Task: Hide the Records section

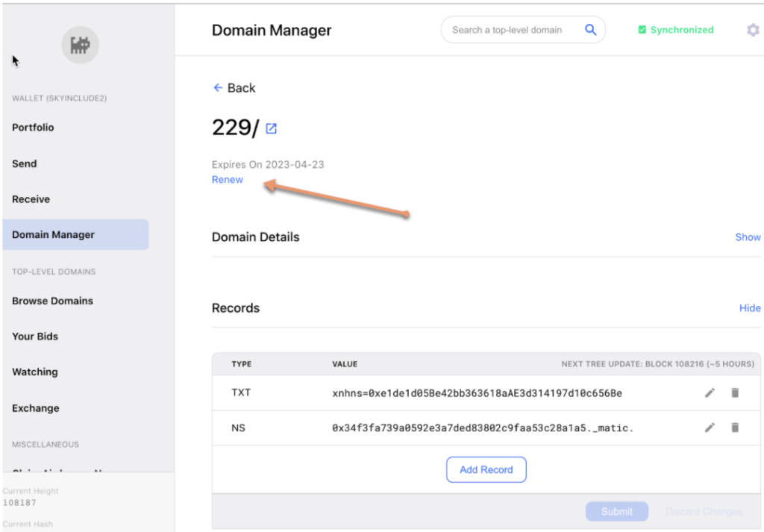Action: coord(750,307)
